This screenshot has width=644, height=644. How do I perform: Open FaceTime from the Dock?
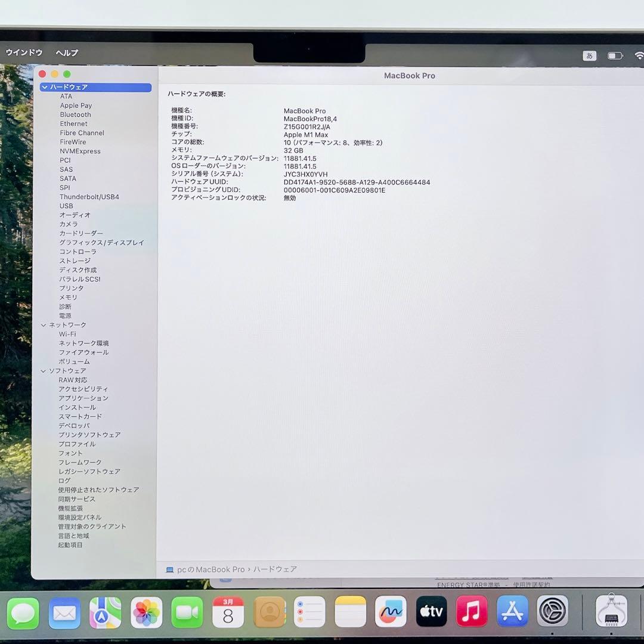click(x=187, y=612)
